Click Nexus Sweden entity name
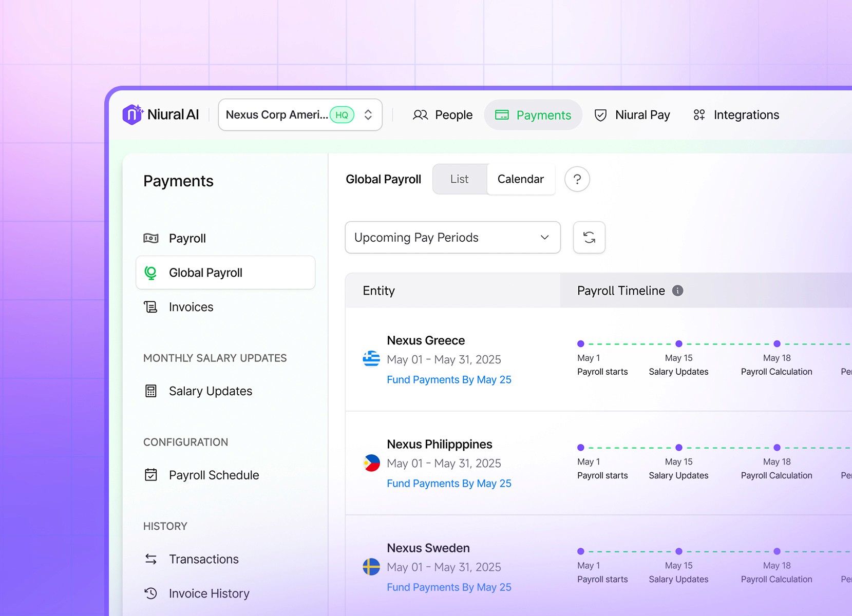Image resolution: width=852 pixels, height=616 pixels. click(428, 548)
